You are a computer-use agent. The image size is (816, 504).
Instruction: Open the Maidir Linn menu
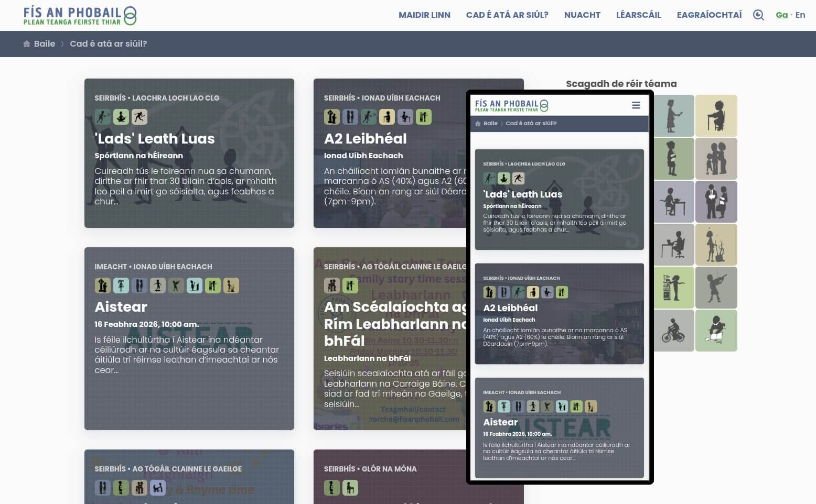(424, 15)
